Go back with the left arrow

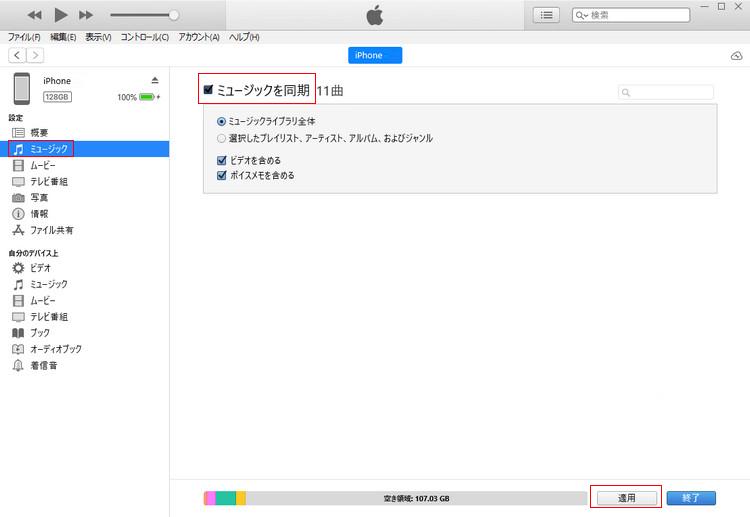coord(17,55)
